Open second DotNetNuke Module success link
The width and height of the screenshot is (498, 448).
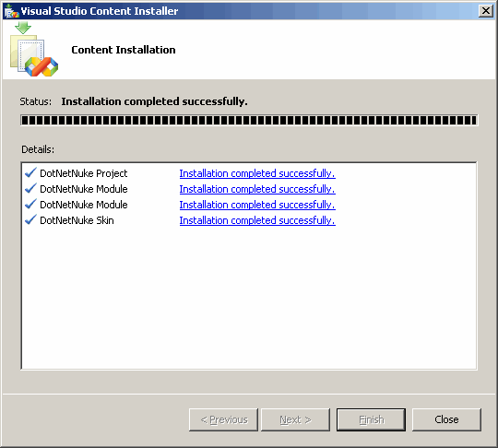click(257, 205)
